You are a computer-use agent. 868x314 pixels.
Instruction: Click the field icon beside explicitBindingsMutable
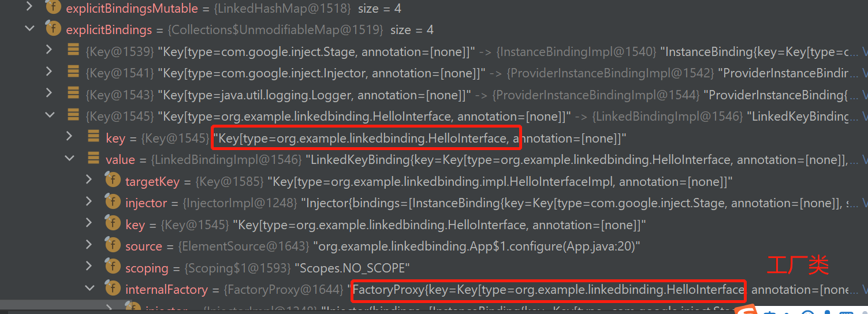[x=54, y=8]
